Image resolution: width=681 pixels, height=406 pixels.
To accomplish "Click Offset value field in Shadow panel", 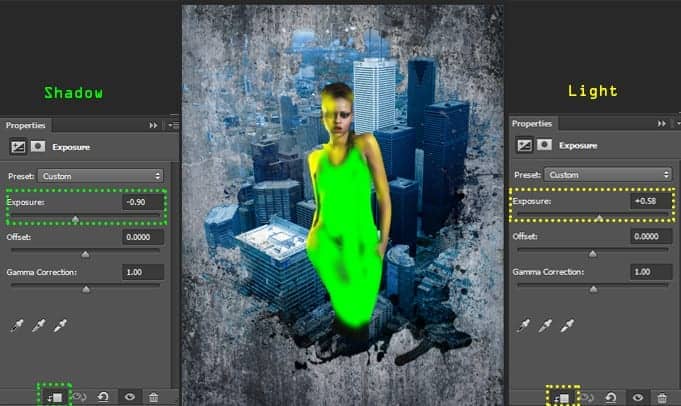I will pos(143,237).
